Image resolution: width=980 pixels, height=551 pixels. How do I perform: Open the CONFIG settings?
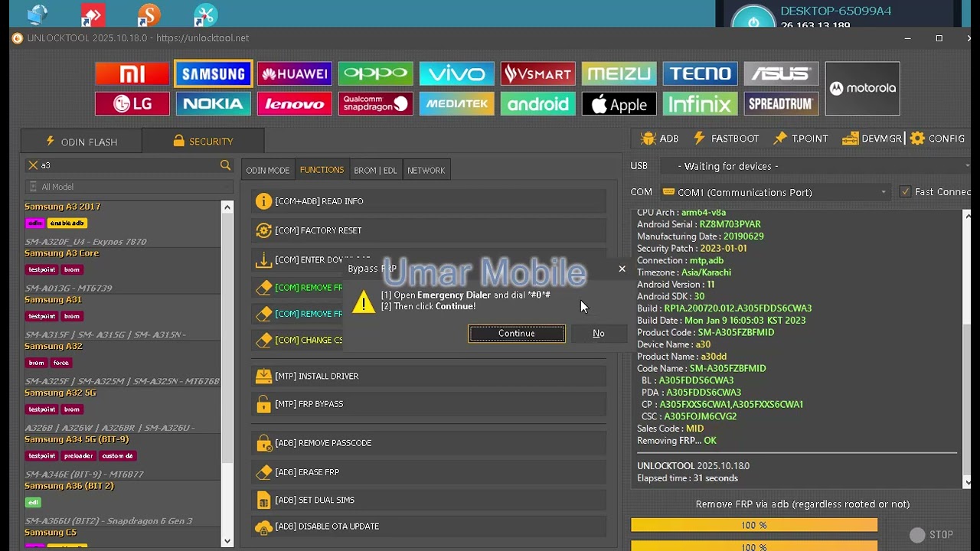[937, 139]
